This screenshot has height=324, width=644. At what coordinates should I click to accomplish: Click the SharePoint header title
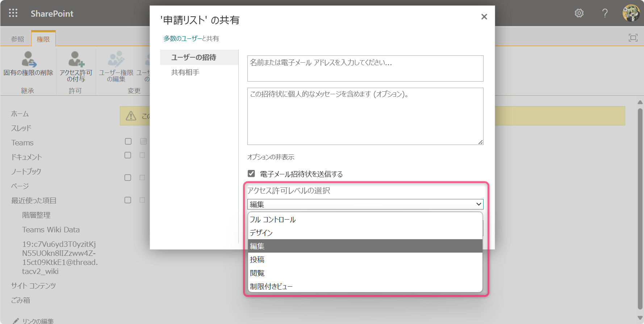point(52,13)
